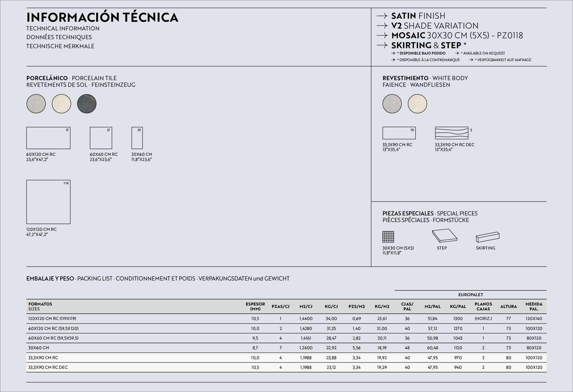
Task: Click the 1300 KG/PAL value
Action: 458,319
